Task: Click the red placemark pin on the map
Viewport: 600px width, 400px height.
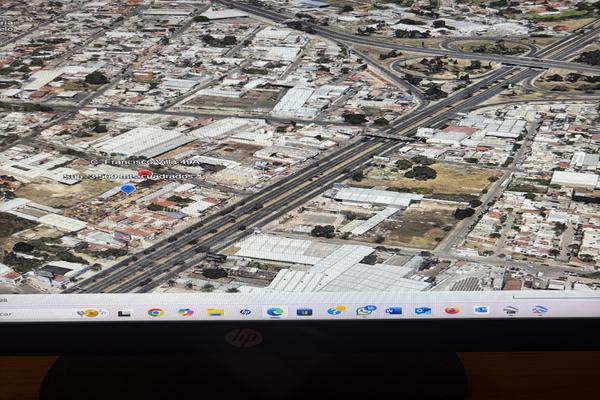Action: click(145, 174)
